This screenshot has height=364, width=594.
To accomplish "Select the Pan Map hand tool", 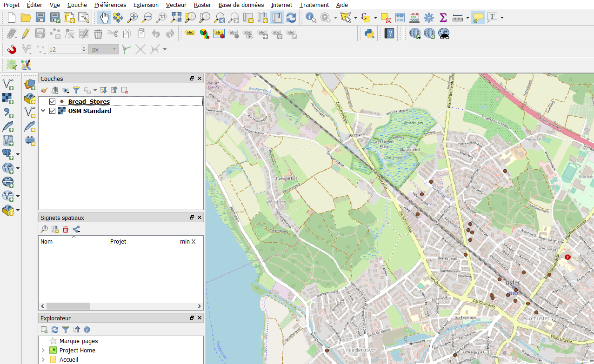I will (x=104, y=18).
